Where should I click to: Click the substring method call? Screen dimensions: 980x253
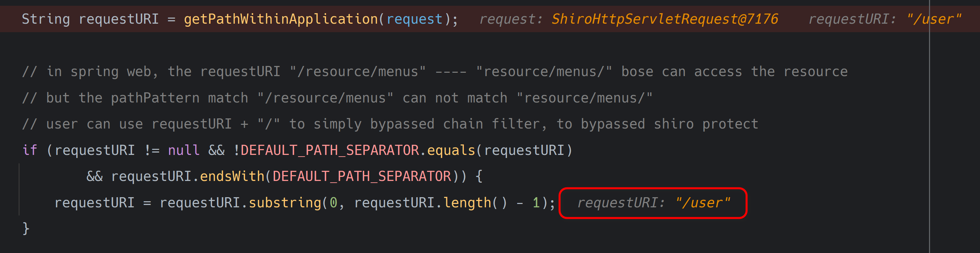click(x=285, y=203)
